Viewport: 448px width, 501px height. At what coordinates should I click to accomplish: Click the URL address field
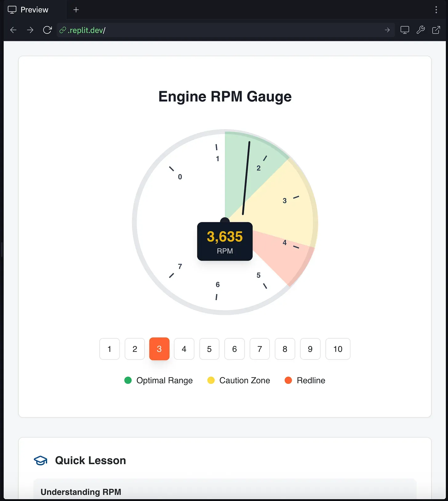[215, 30]
